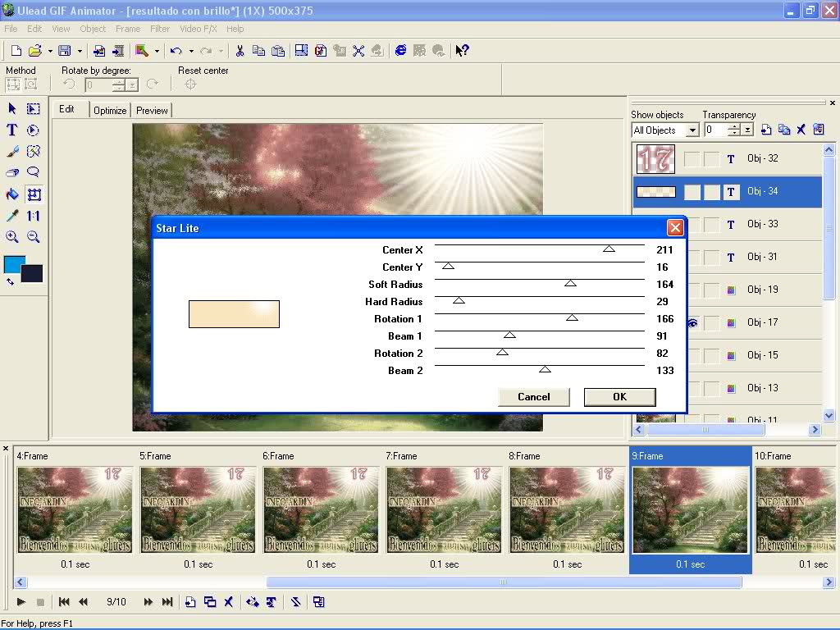Close the Star Lite dialog with X
Screen dimensions: 840x630
[x=675, y=228]
